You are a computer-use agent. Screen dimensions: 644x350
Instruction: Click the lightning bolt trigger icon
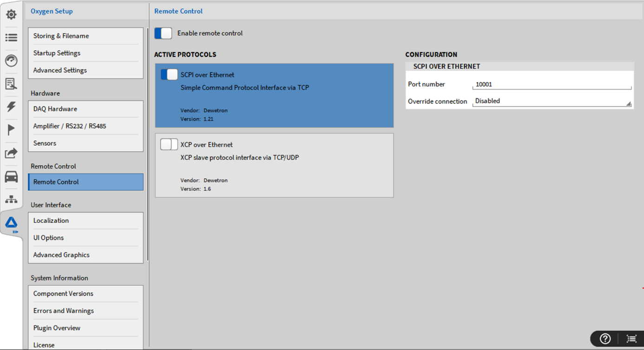[11, 106]
